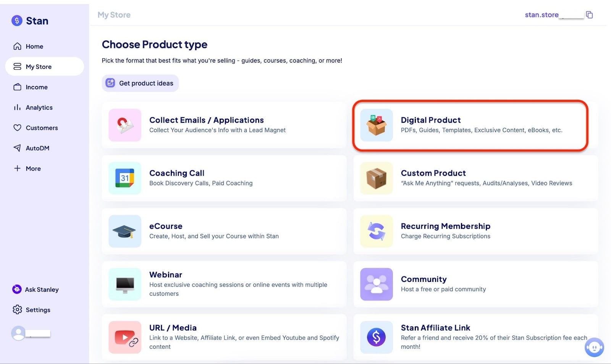Click 'PDFs, Guides, Templates' description text
611x364 pixels.
pyautogui.click(x=482, y=130)
